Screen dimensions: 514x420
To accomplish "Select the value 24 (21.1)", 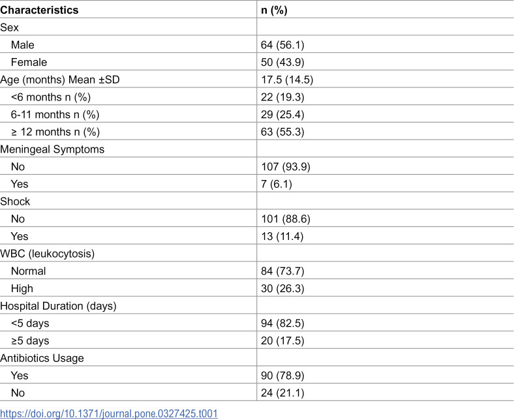I will (x=282, y=393).
